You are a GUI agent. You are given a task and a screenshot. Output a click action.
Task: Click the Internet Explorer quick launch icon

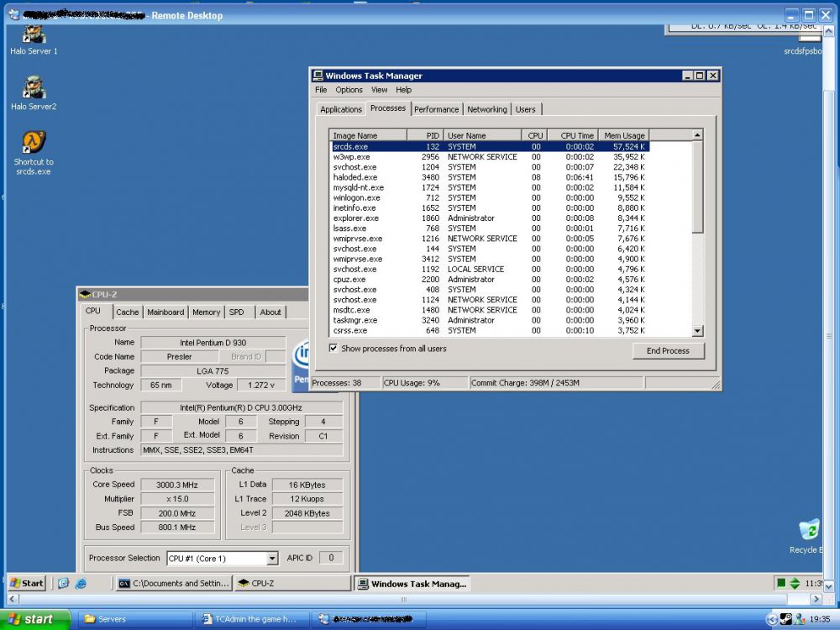(81, 583)
